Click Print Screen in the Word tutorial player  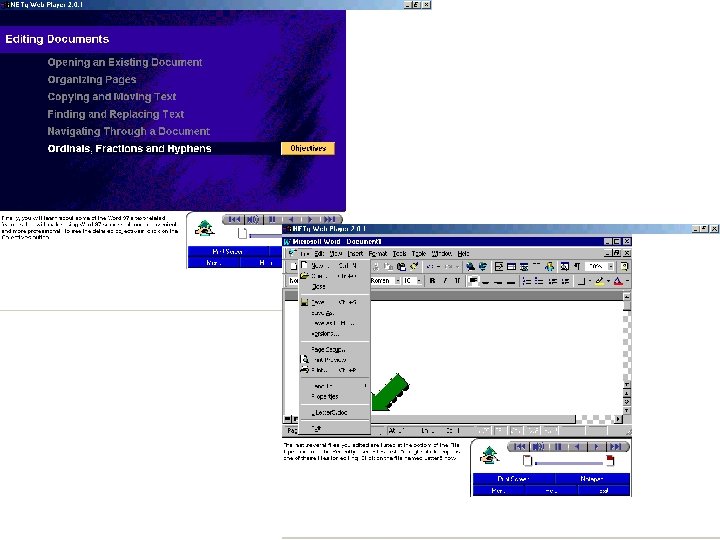click(513, 479)
